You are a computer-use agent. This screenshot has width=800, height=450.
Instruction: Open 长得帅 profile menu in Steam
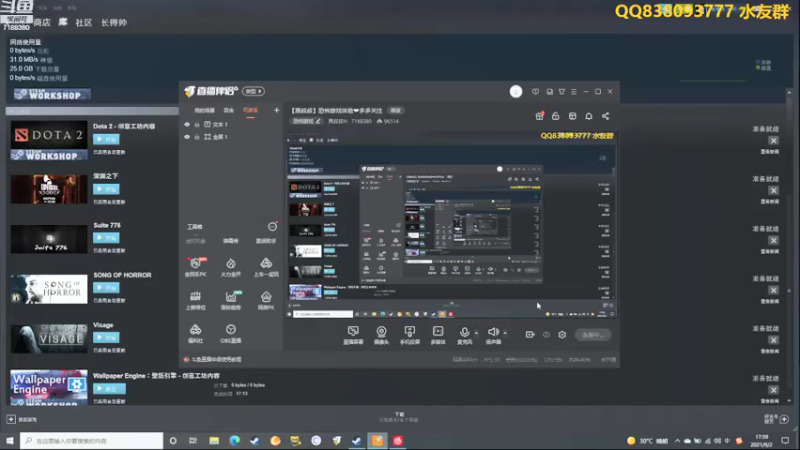(114, 22)
